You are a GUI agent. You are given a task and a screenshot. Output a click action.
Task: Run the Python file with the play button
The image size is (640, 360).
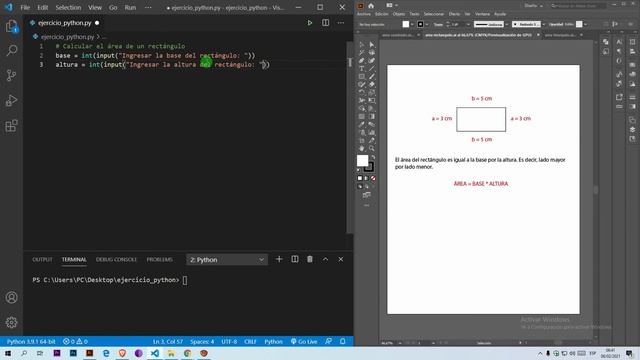coord(310,23)
